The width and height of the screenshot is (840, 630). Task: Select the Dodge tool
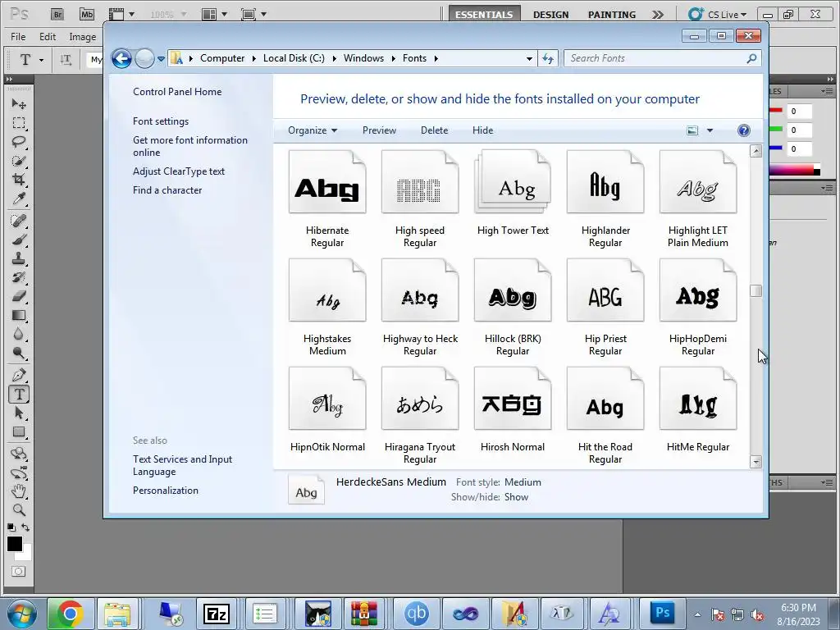point(19,353)
